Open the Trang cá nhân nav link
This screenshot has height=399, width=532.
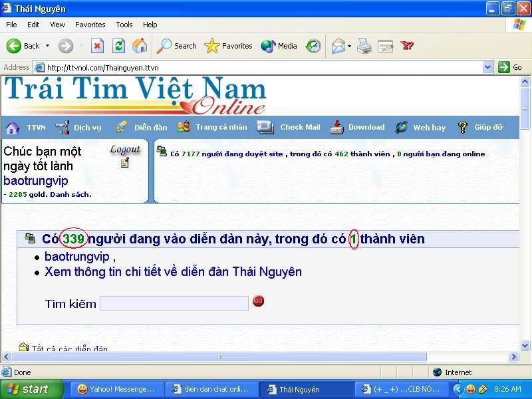click(x=221, y=127)
